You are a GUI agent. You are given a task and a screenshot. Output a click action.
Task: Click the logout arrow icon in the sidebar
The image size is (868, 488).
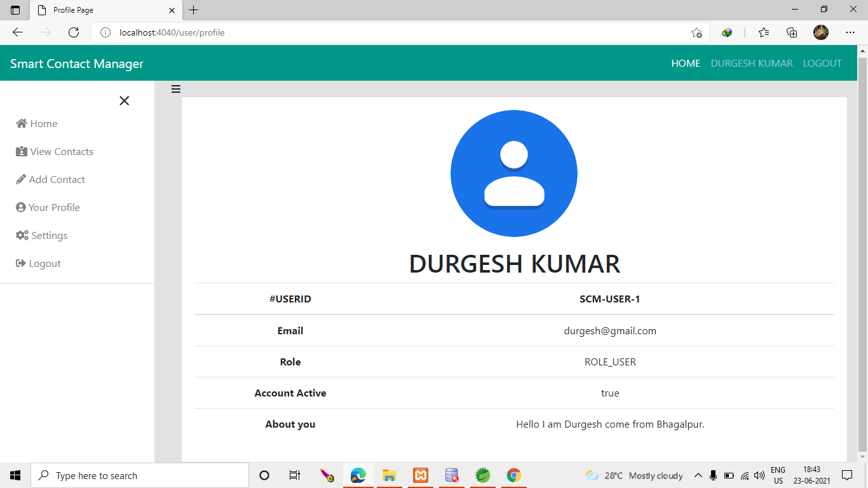(21, 263)
